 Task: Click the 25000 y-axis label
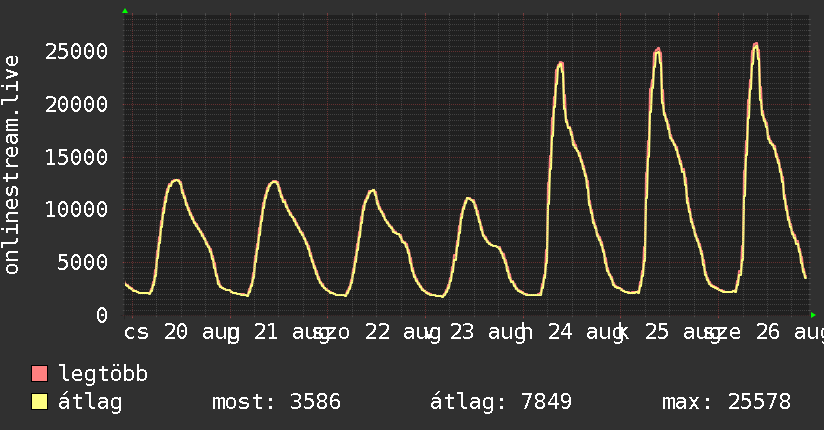(x=77, y=52)
